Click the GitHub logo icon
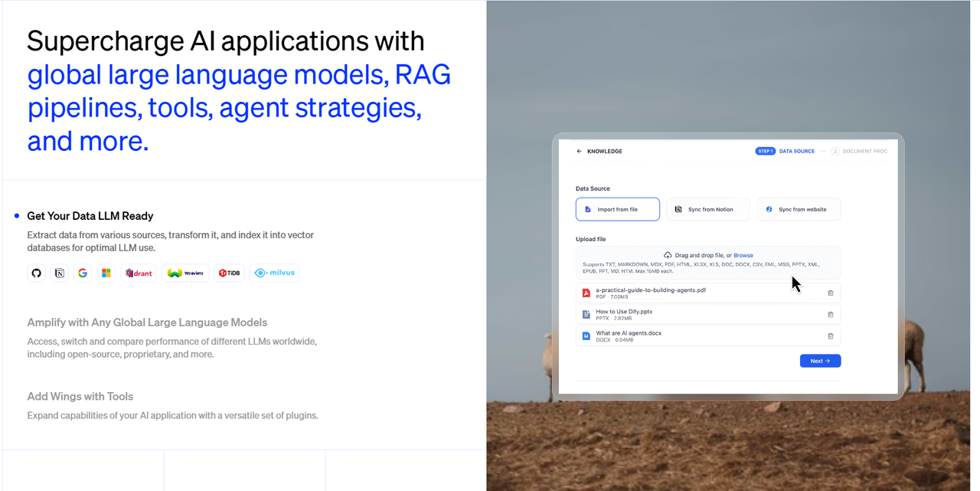980x491 pixels. [36, 273]
